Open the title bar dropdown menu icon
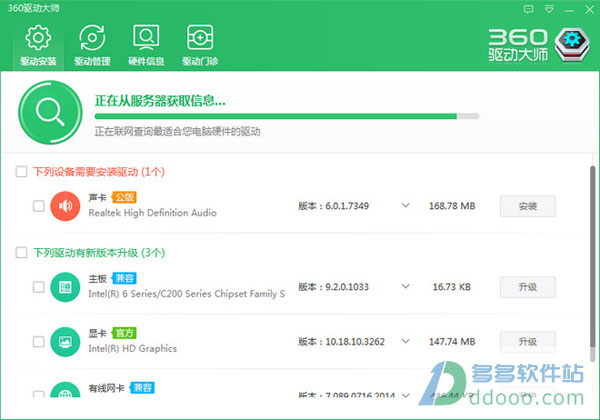600x420 pixels. pos(549,9)
